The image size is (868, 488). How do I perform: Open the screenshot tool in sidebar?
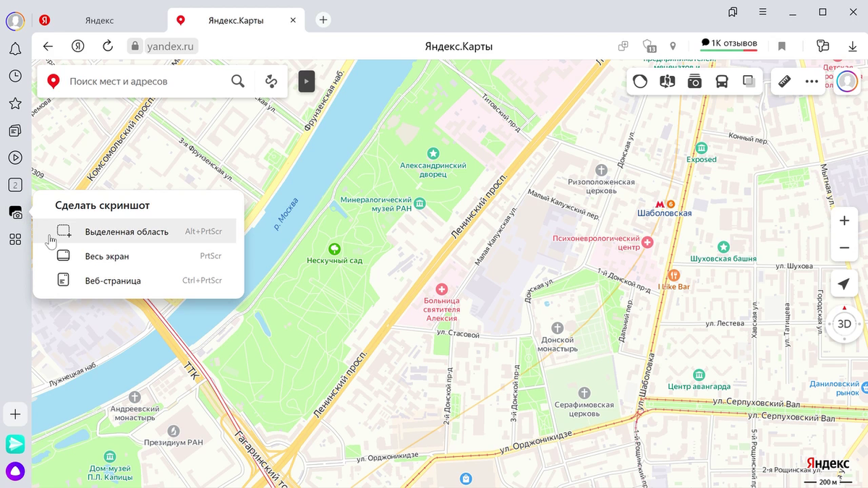pyautogui.click(x=15, y=213)
